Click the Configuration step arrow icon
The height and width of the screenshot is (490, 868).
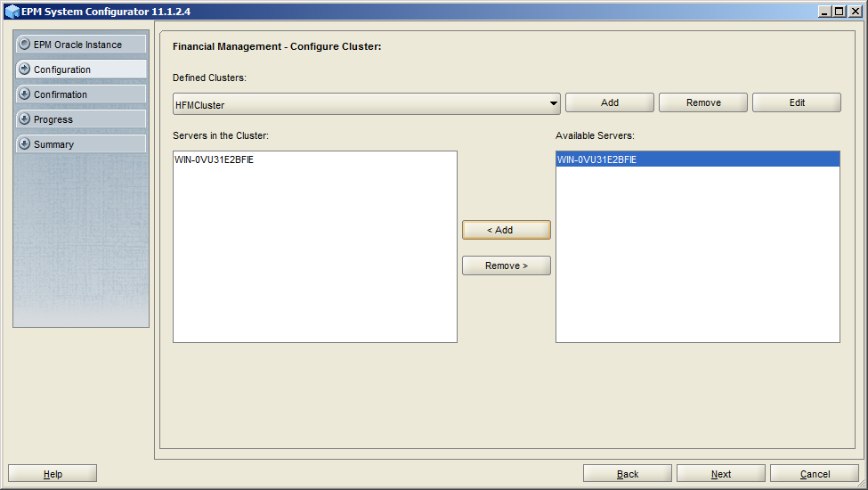point(24,69)
